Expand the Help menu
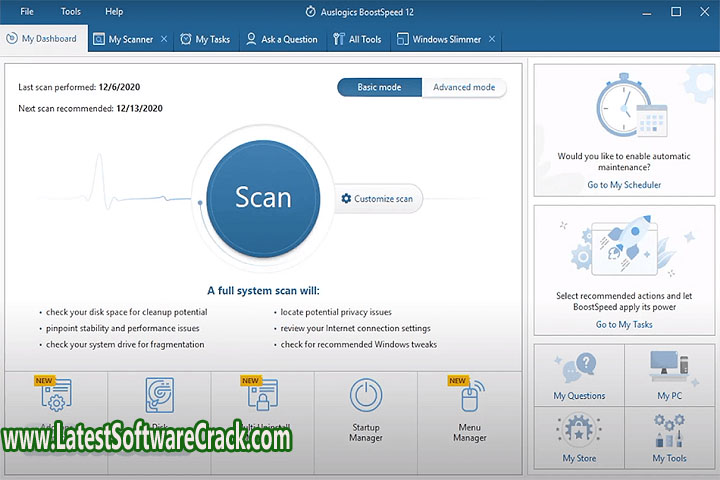 114,12
